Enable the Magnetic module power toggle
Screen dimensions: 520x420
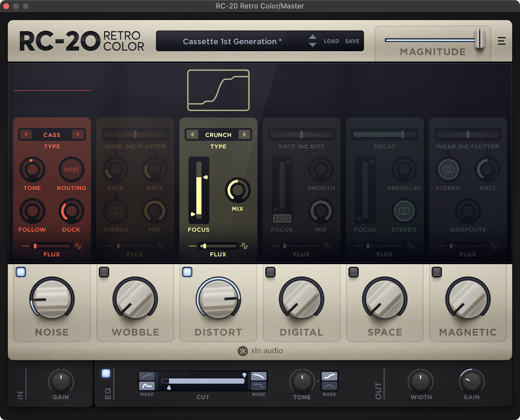[437, 272]
